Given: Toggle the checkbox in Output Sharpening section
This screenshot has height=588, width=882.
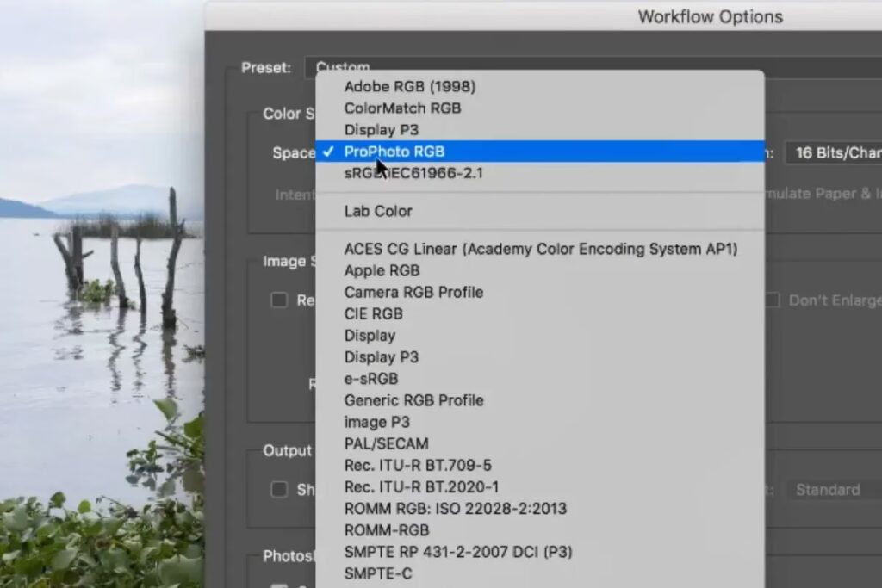Looking at the screenshot, I should coord(279,490).
